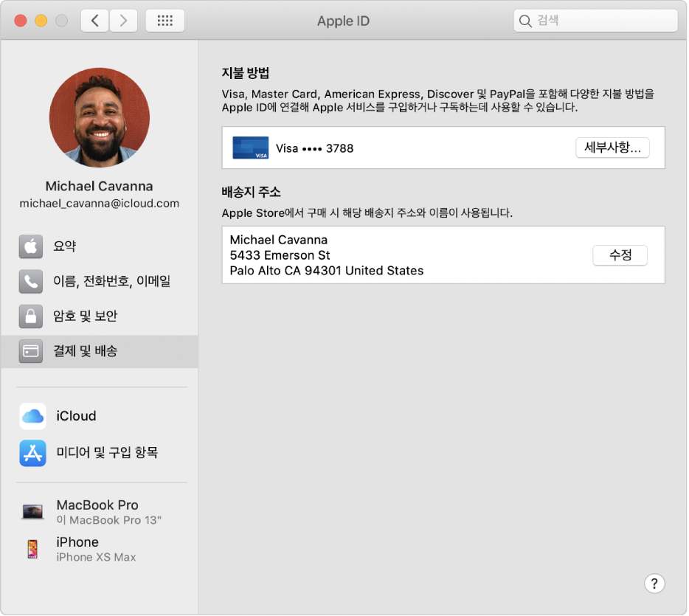Click the Visa card image
The height and width of the screenshot is (616, 689).
[251, 148]
